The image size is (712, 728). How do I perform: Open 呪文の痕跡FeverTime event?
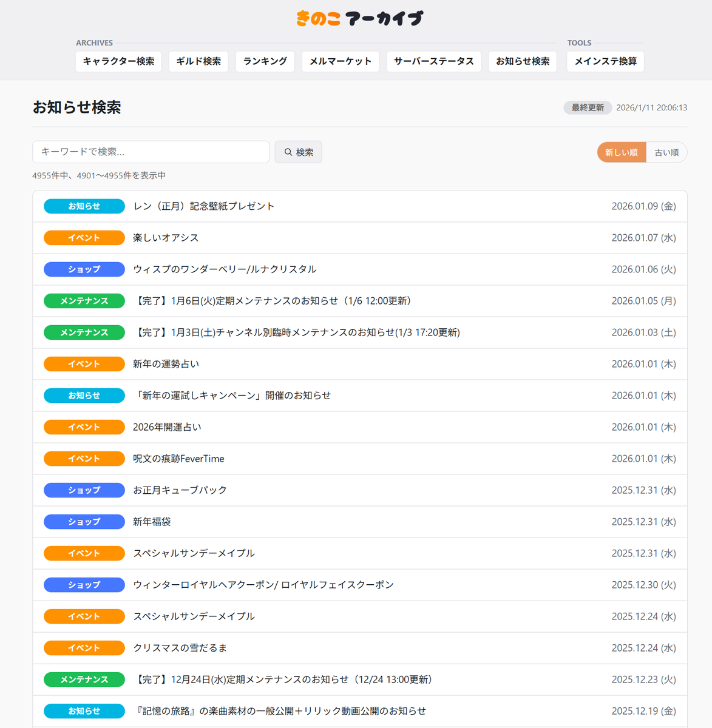[360, 459]
